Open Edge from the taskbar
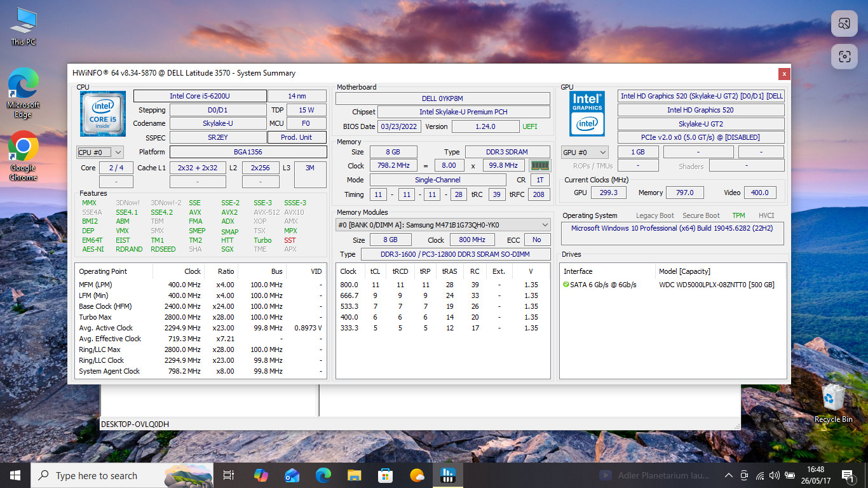 323,475
